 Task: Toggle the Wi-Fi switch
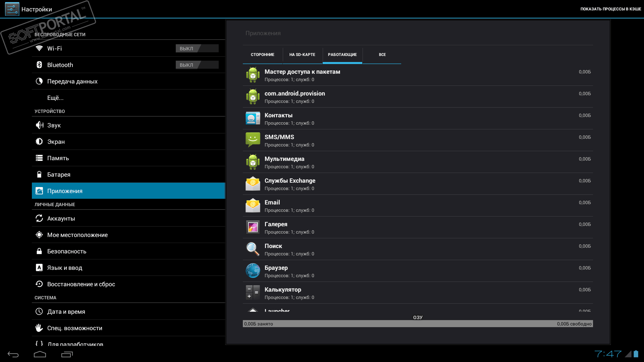(197, 49)
